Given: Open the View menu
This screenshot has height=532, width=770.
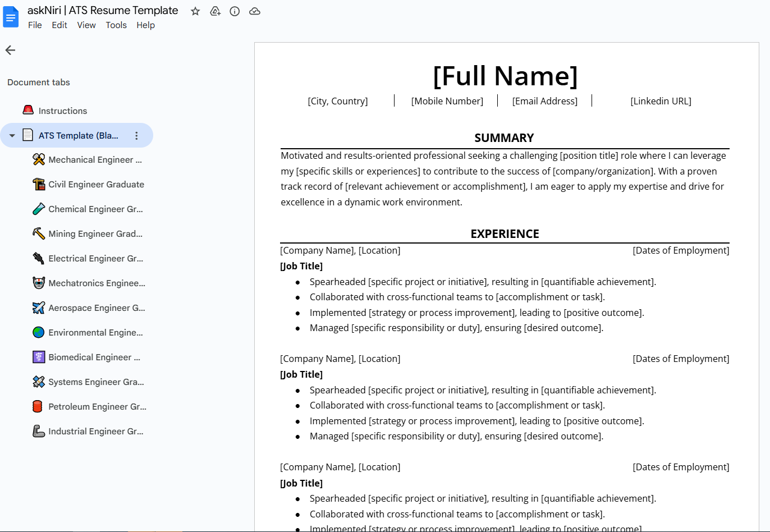Looking at the screenshot, I should [x=86, y=25].
